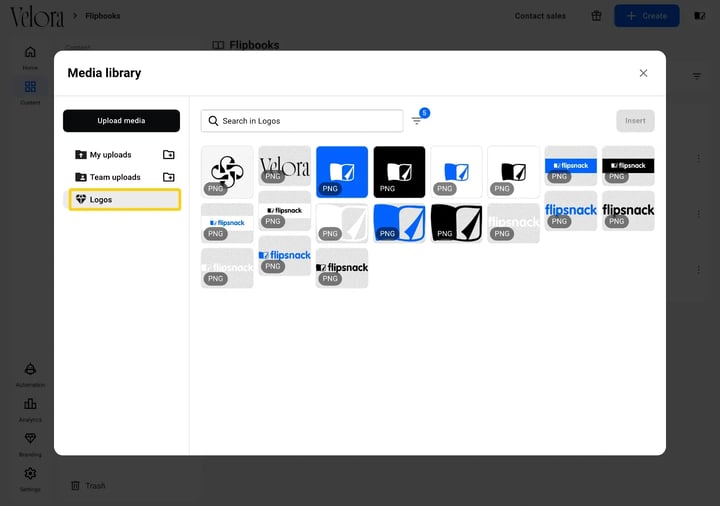
Task: Select the Velora wordmark logo thumbnail
Action: click(x=285, y=166)
